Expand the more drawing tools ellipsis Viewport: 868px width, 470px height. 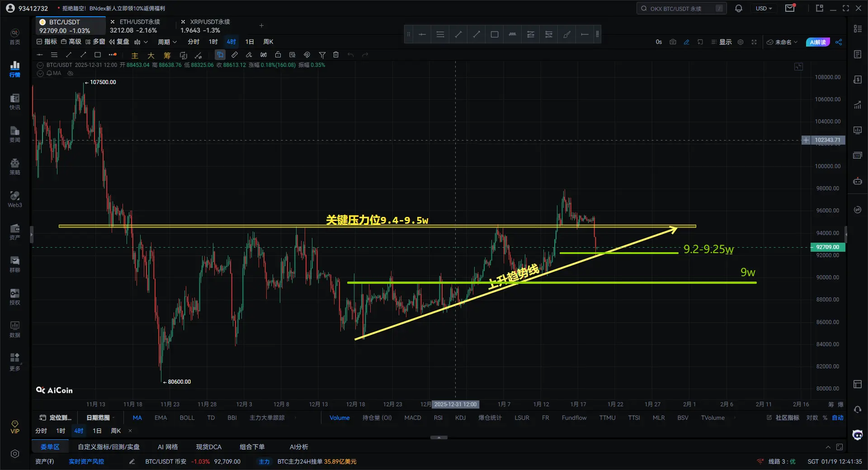[113, 55]
